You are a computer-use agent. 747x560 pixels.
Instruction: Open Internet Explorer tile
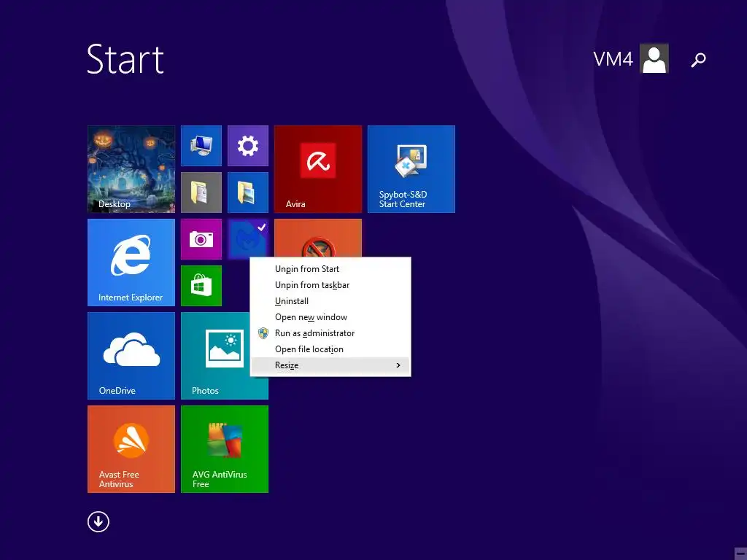click(131, 262)
